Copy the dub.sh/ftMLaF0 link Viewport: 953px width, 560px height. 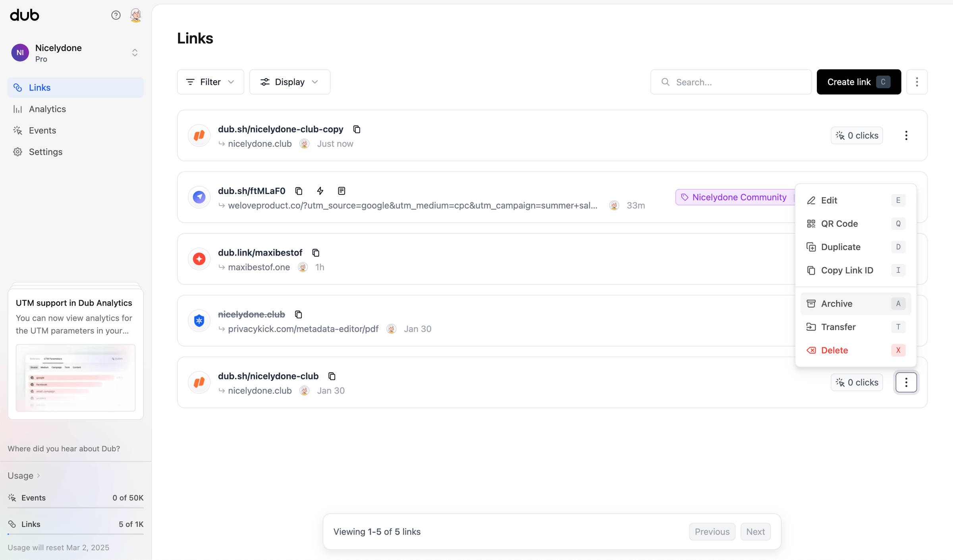tap(299, 191)
